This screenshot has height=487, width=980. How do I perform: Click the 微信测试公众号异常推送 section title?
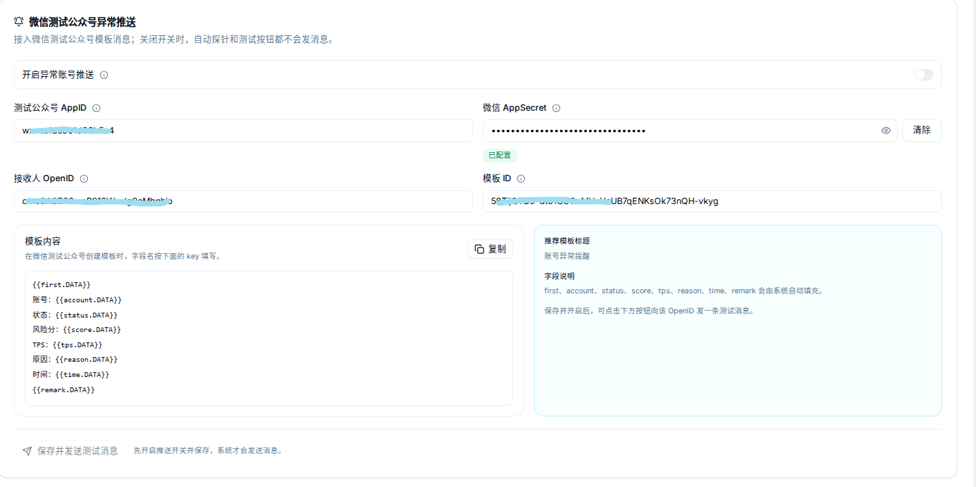tap(82, 22)
